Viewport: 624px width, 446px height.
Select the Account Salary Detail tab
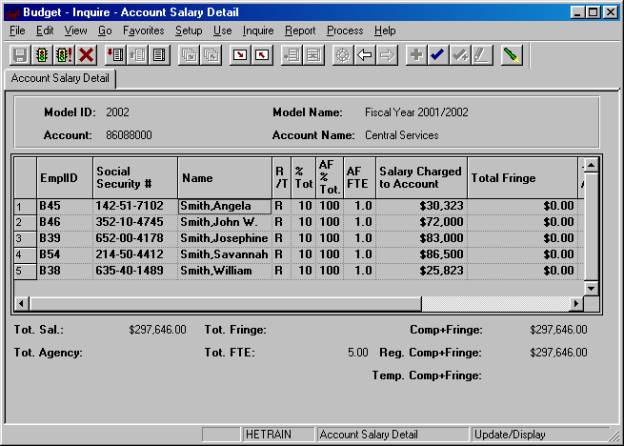tap(61, 78)
